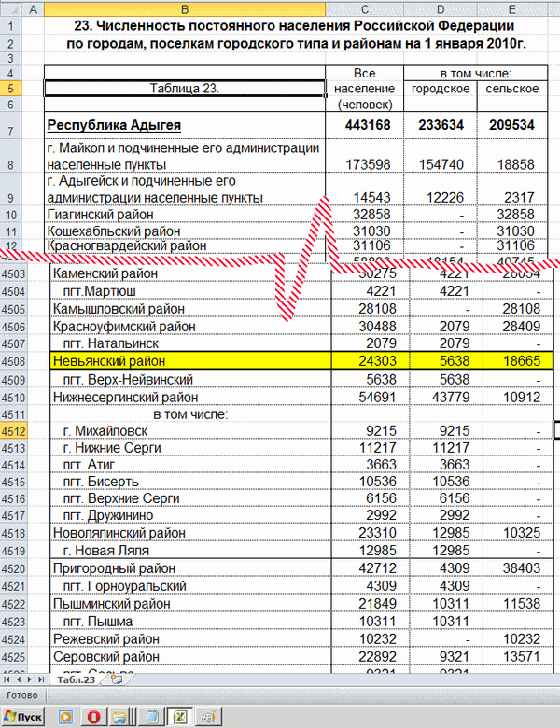Insert a new worksheet using tab icon

[x=117, y=679]
